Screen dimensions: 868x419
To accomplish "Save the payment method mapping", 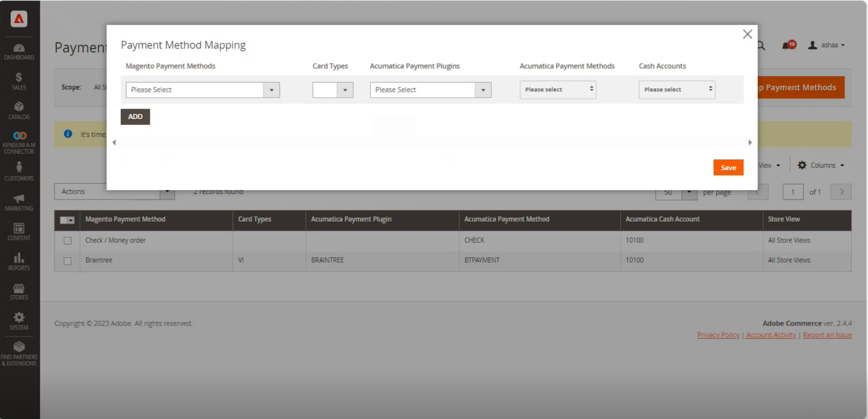I will point(728,168).
